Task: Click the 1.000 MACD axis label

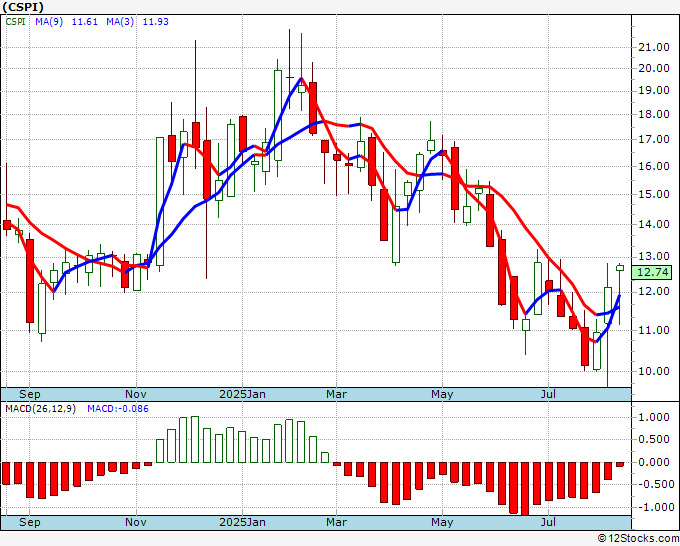Action: (654, 418)
